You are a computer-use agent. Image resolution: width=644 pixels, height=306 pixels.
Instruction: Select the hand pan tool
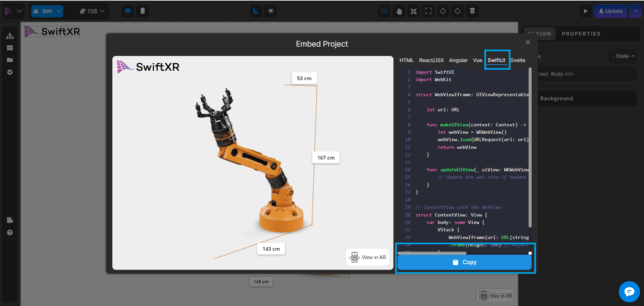[x=399, y=11]
